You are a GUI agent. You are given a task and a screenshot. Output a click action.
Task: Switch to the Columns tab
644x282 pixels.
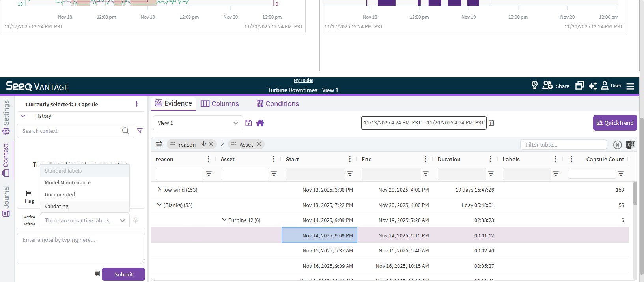point(220,103)
